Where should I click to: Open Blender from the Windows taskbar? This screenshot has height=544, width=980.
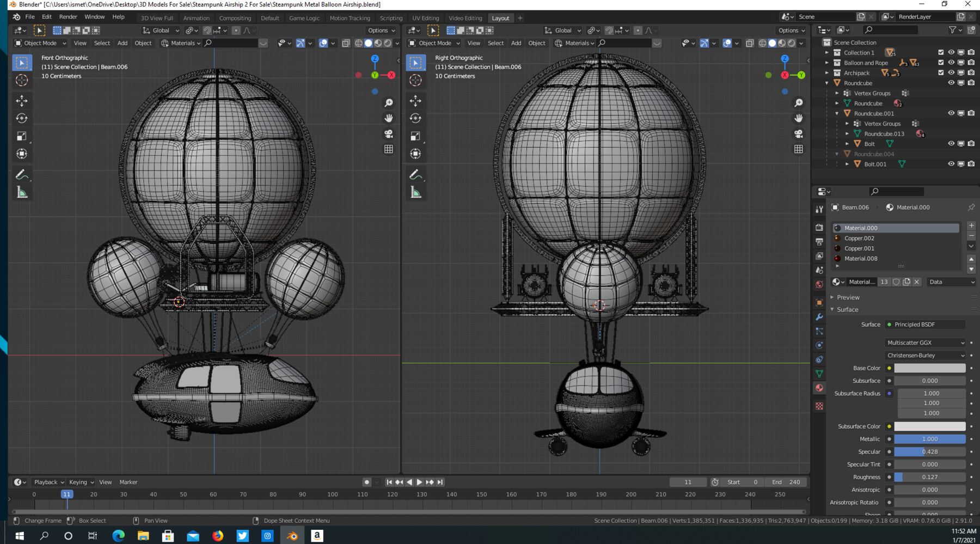coord(292,536)
